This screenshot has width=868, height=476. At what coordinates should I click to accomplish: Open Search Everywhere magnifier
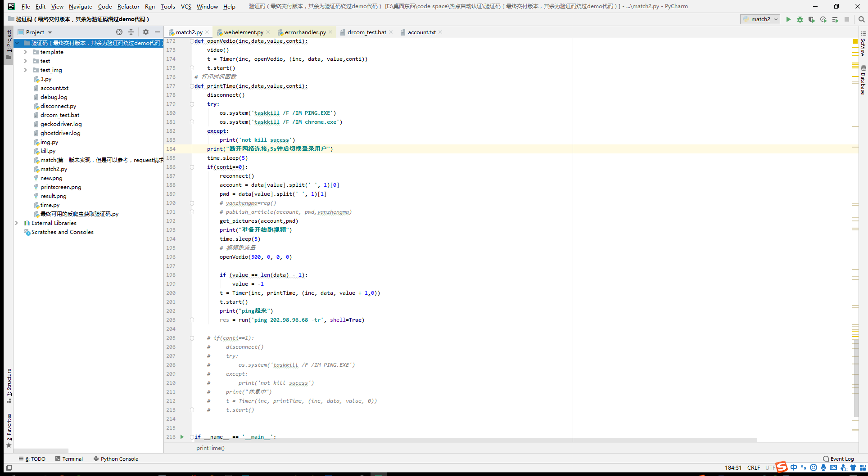861,19
